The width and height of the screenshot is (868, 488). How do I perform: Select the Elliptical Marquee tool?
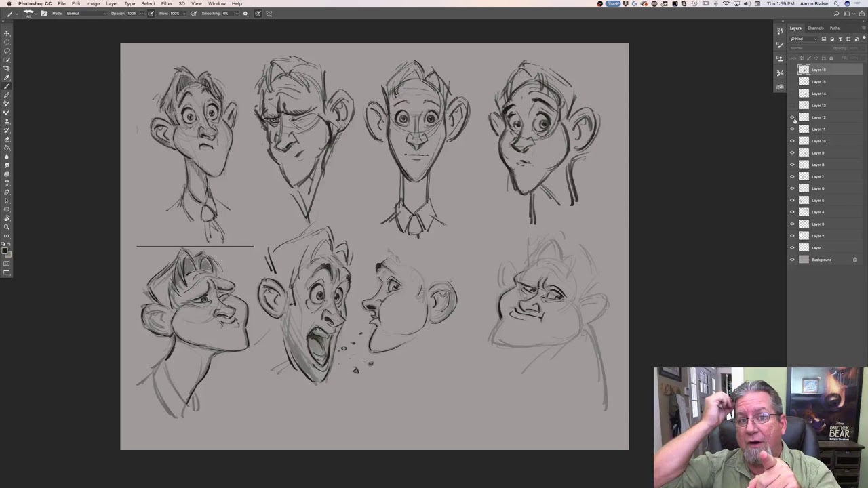[x=7, y=42]
